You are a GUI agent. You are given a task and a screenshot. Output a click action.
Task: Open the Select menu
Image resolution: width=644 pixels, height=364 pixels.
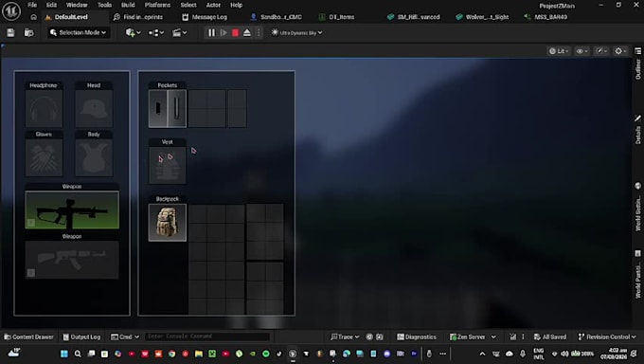(x=188, y=5)
